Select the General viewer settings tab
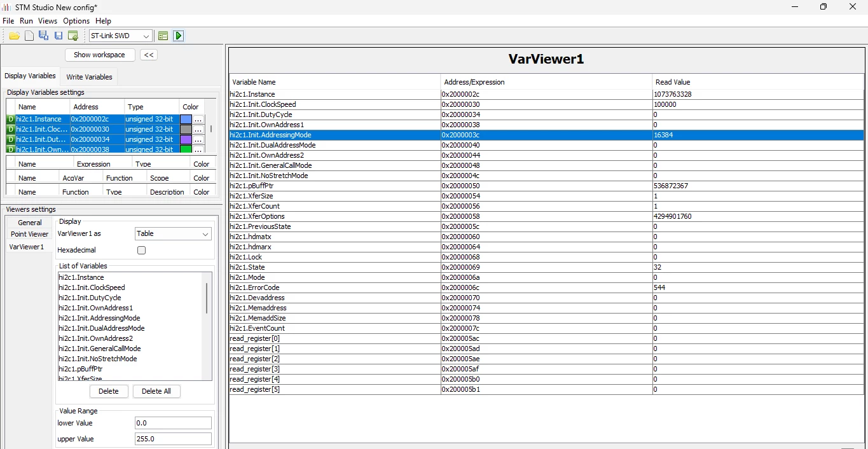This screenshot has height=449, width=868. pos(29,223)
